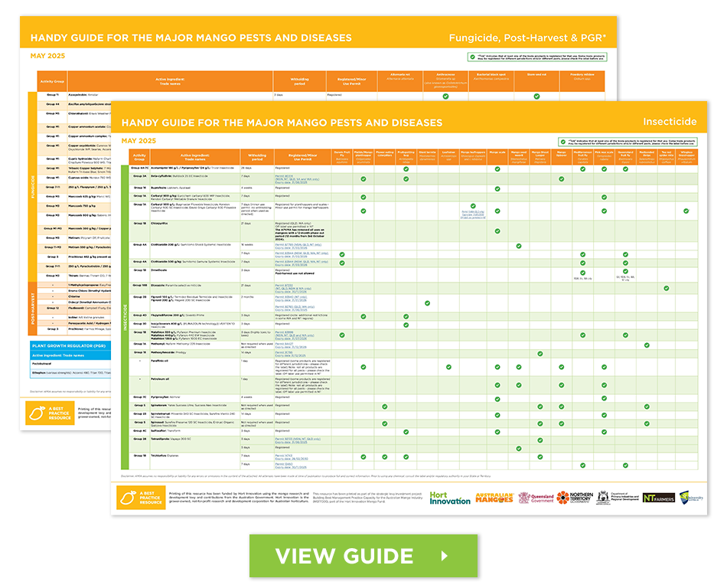
Task: Click 'Registered/Minor Use Permit' header on Insecticide page
Action: 303,157
